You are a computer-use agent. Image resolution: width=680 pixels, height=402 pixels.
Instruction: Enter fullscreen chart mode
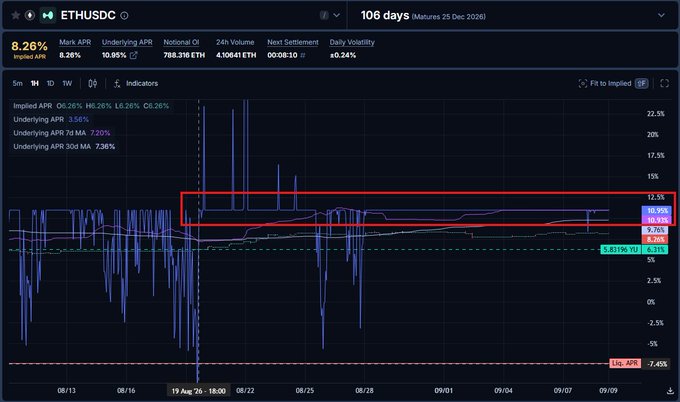point(664,83)
